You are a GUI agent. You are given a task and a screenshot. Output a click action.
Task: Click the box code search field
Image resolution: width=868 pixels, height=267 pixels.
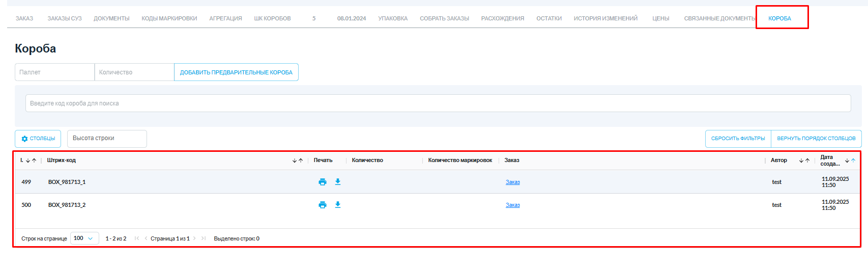(x=438, y=103)
